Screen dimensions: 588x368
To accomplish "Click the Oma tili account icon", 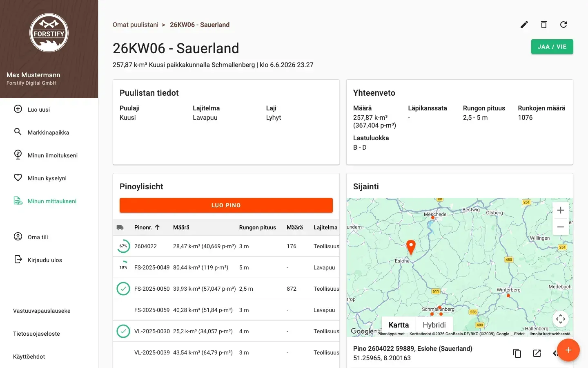I will coord(18,236).
